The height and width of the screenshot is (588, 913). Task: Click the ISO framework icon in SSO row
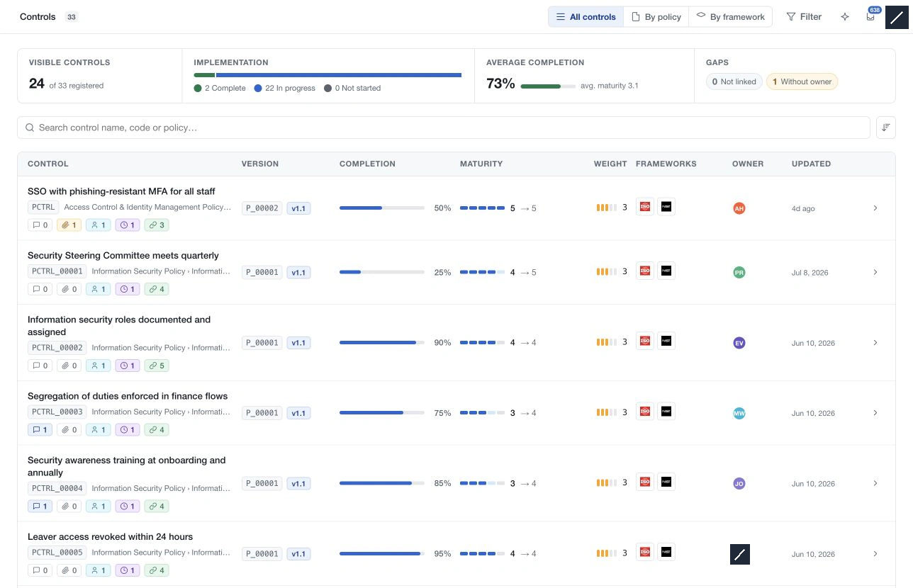coord(645,207)
